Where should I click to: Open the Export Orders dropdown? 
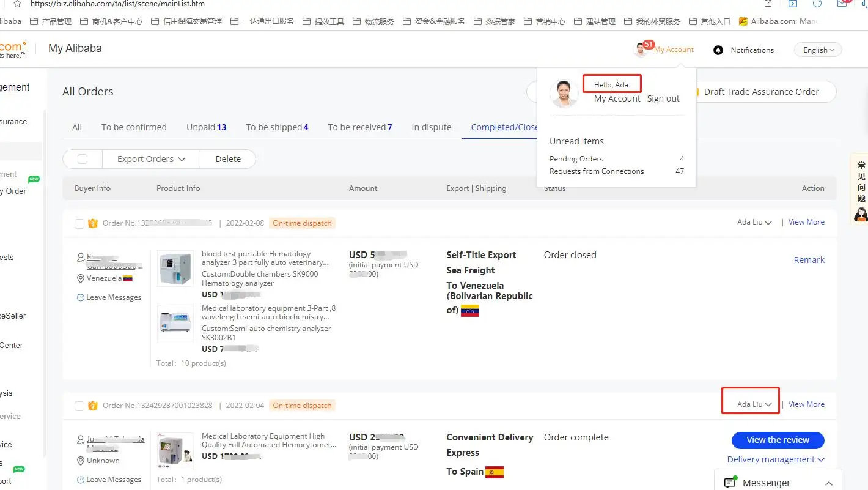(151, 159)
